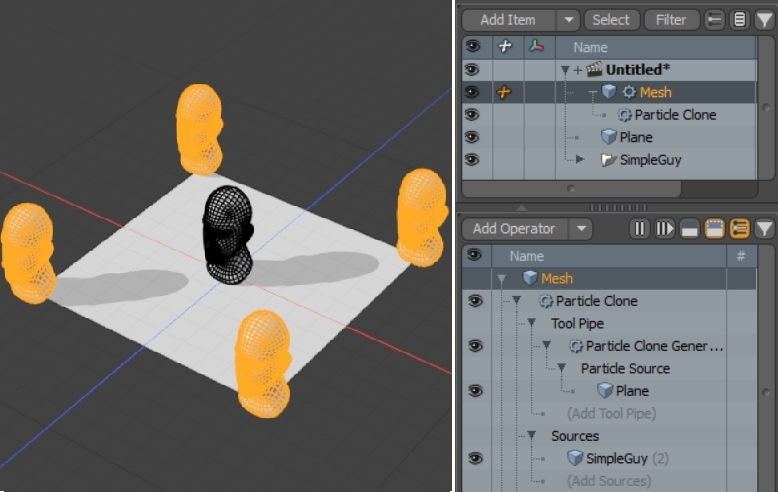Select Plane under Particle Source
This screenshot has height=492, width=778.
pyautogui.click(x=632, y=391)
